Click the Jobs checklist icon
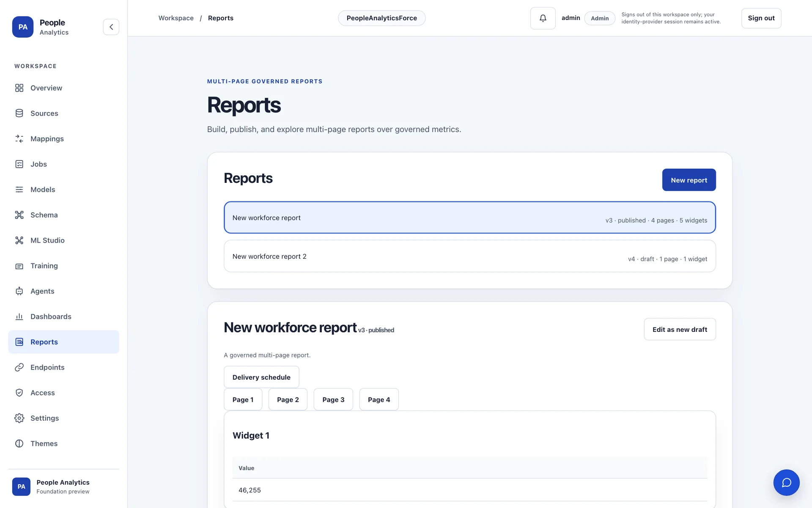The image size is (812, 508). click(x=19, y=164)
